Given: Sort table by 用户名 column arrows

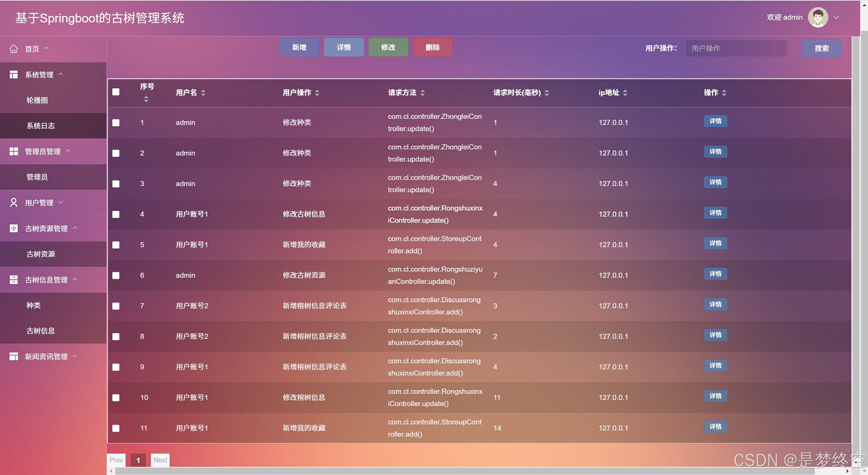Looking at the screenshot, I should pos(203,93).
